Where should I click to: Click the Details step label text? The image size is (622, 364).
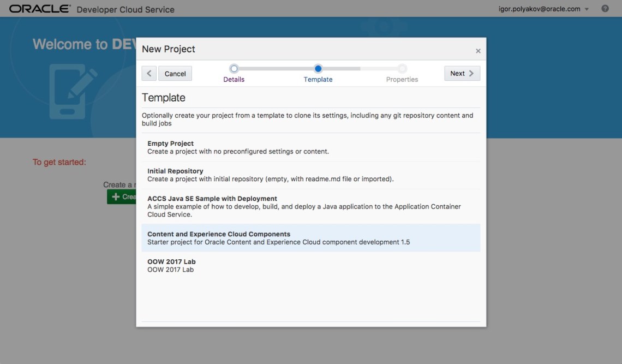pos(234,80)
